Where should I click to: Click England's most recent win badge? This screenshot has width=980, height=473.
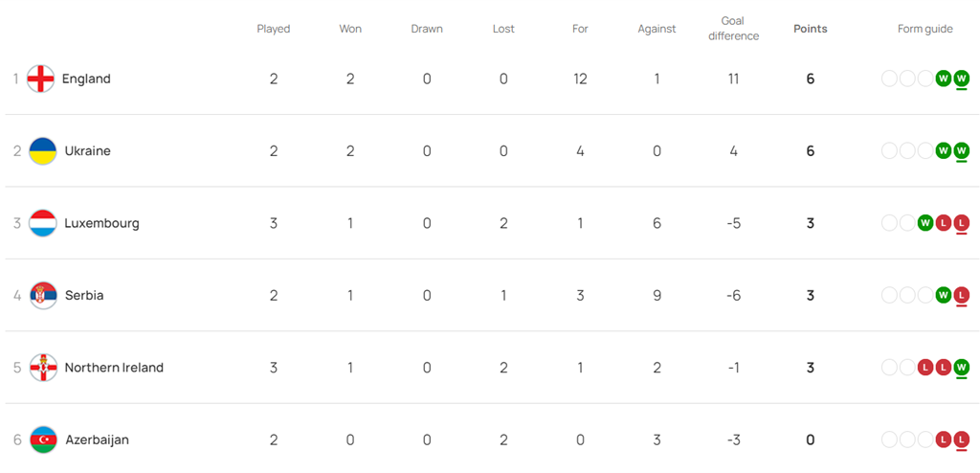pos(962,79)
